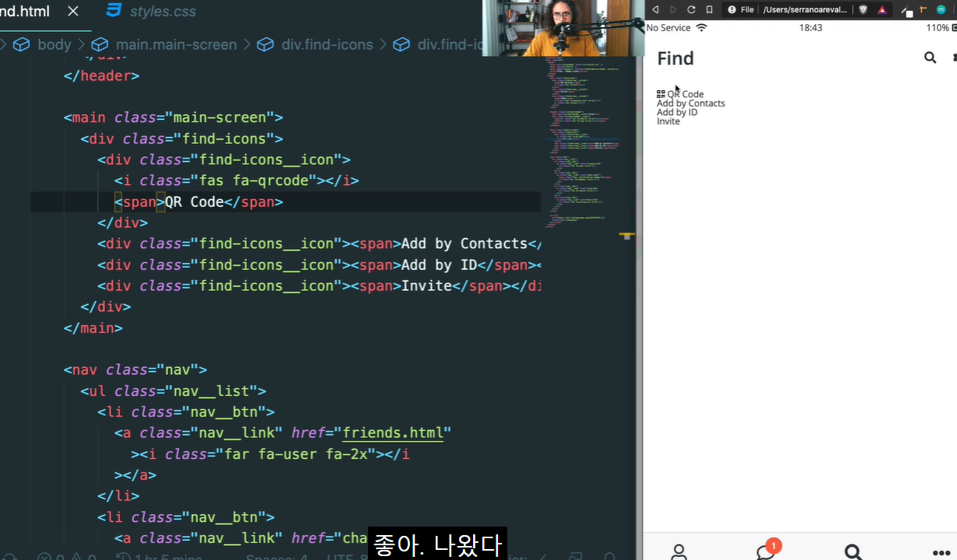Click the browser back navigation arrow

655,9
